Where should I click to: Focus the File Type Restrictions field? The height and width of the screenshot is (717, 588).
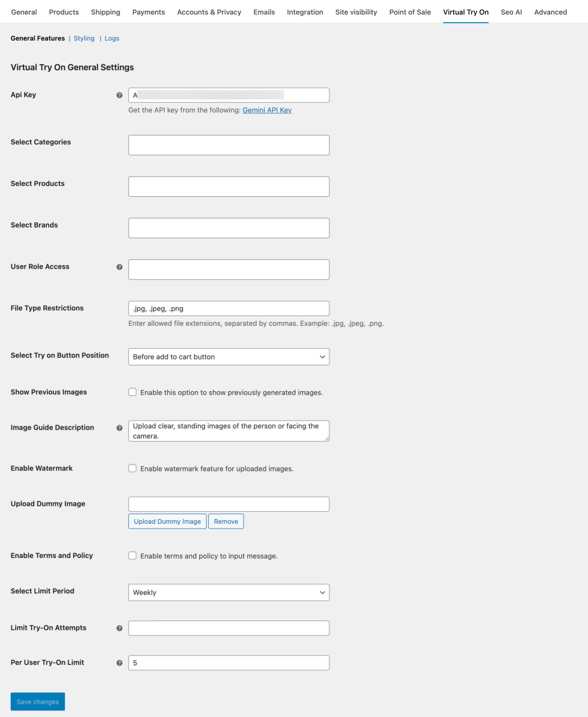[x=229, y=308]
